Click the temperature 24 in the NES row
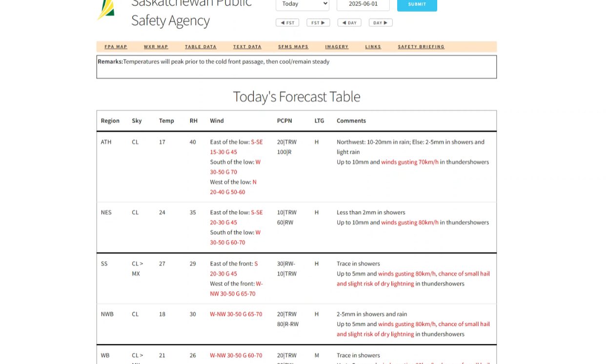This screenshot has height=364, width=607. pos(162,212)
